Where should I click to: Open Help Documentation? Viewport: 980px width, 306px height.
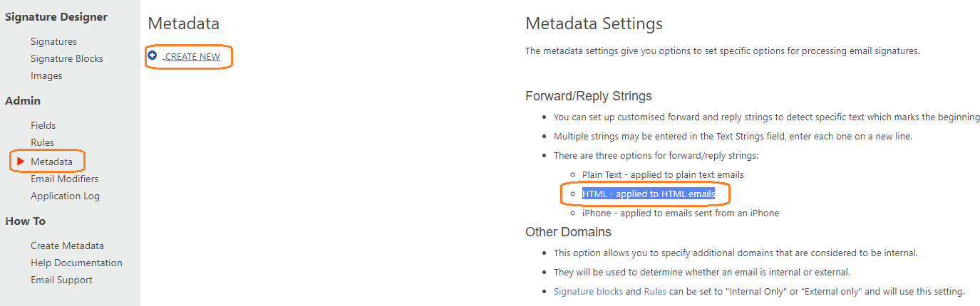(76, 263)
